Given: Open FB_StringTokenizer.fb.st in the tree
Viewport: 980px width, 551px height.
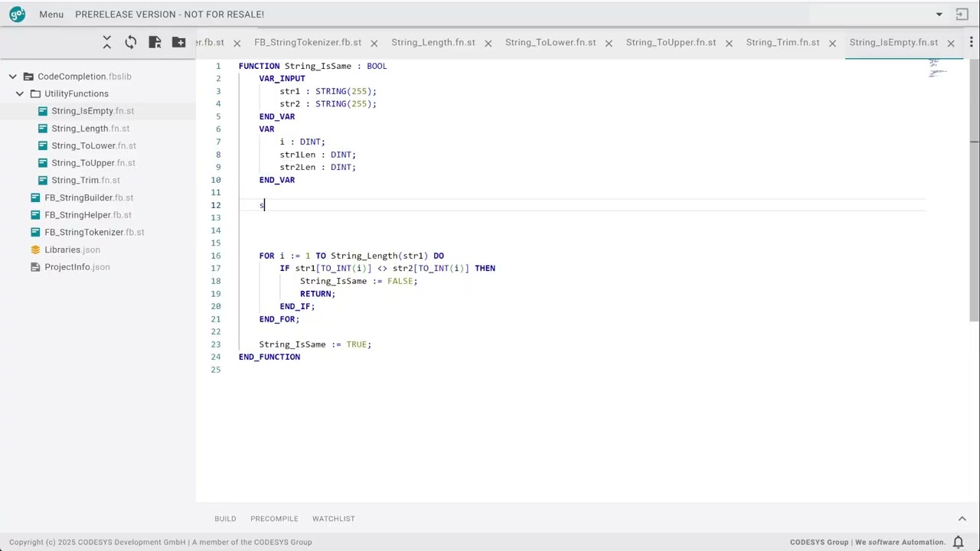Looking at the screenshot, I should coord(94,232).
